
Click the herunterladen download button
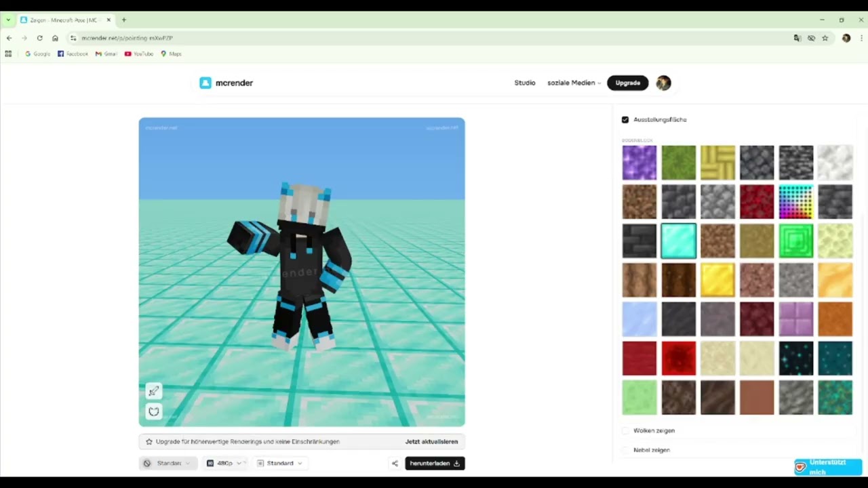435,464
